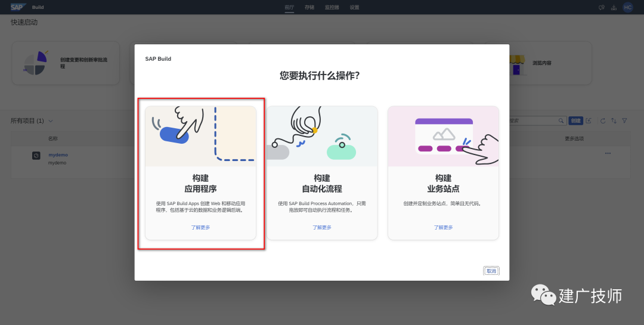Click the import project icon beside 创建

[589, 121]
